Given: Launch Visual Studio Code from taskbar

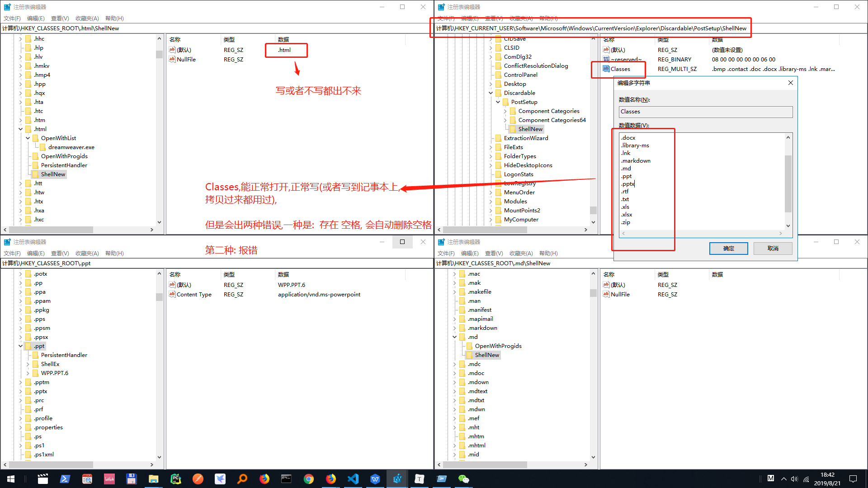Looking at the screenshot, I should pos(353,479).
